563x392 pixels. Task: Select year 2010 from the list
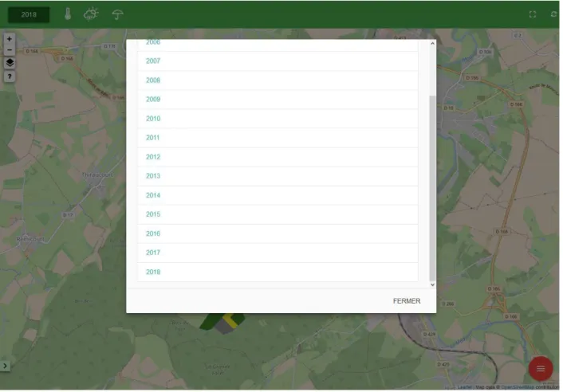pos(278,119)
